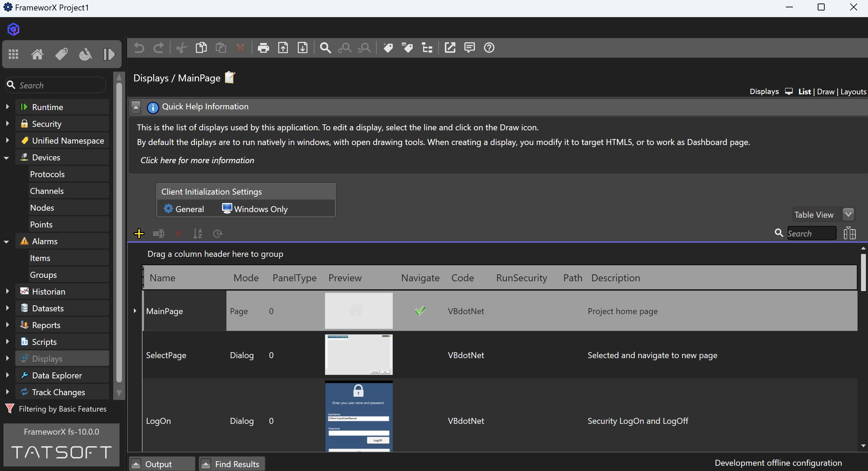The image size is (868, 471).
Task: Open the apps grid icon
Action: (13, 54)
